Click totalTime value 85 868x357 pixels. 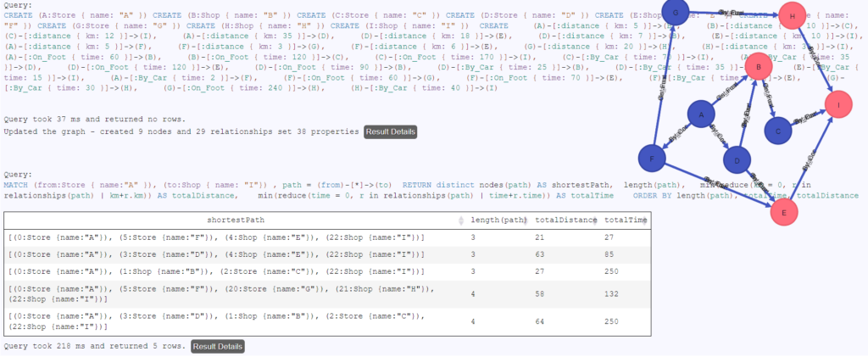609,254
